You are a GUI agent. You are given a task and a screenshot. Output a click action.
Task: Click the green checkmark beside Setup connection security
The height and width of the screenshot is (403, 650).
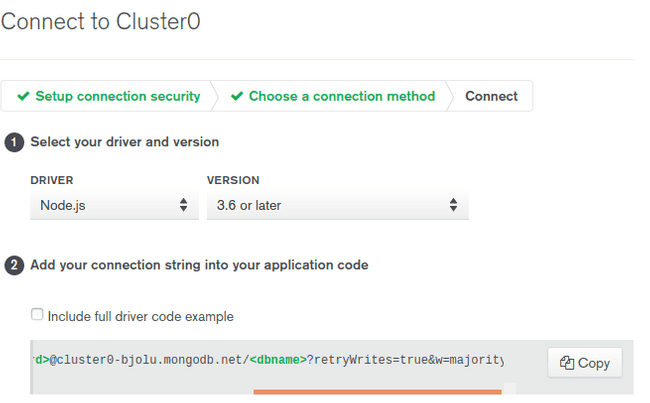[23, 96]
